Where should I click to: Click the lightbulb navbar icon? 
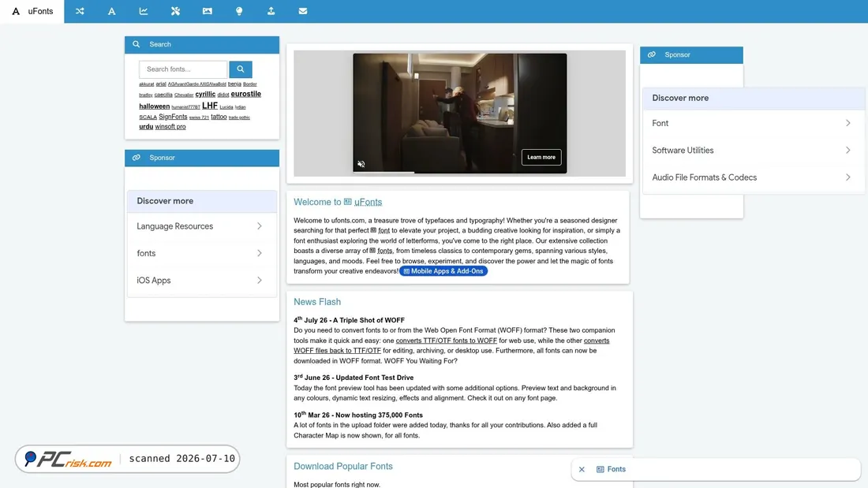click(x=239, y=11)
